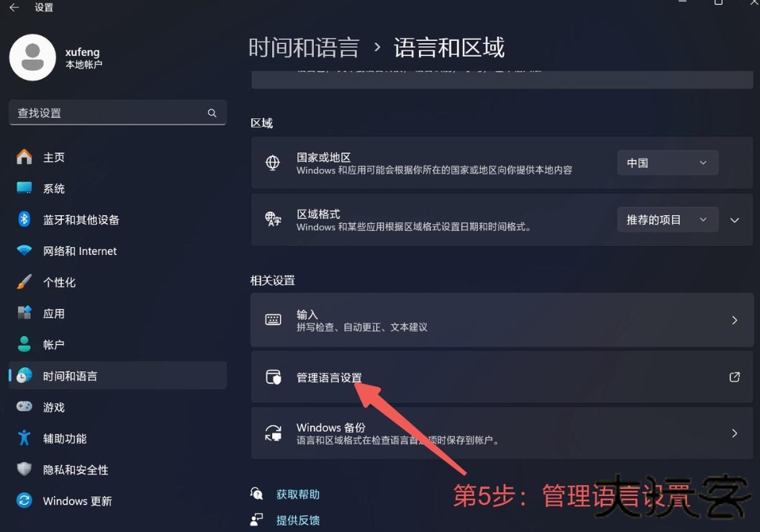This screenshot has width=760, height=532.
Task: Open the 输入 settings row chevron
Action: coord(735,320)
